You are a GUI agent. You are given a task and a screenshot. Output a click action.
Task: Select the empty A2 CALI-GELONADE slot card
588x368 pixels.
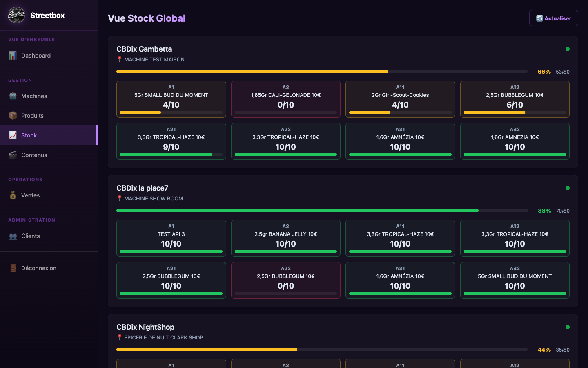[285, 99]
